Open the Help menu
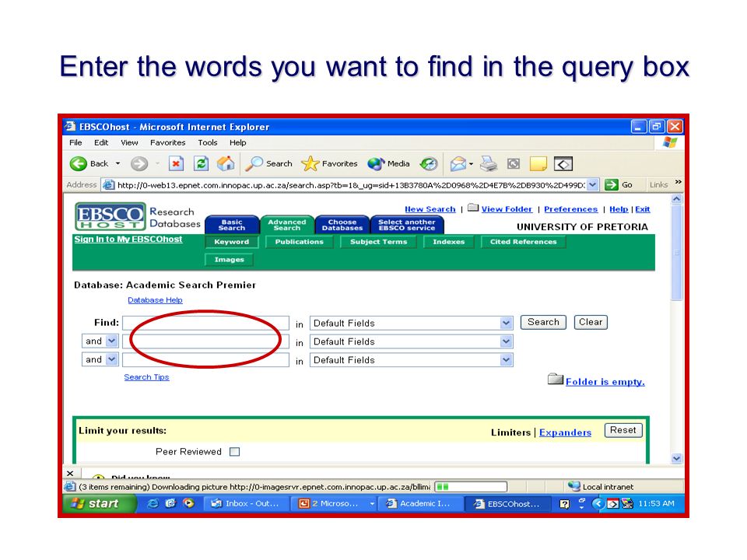Viewport: 747px width, 560px height. point(238,142)
